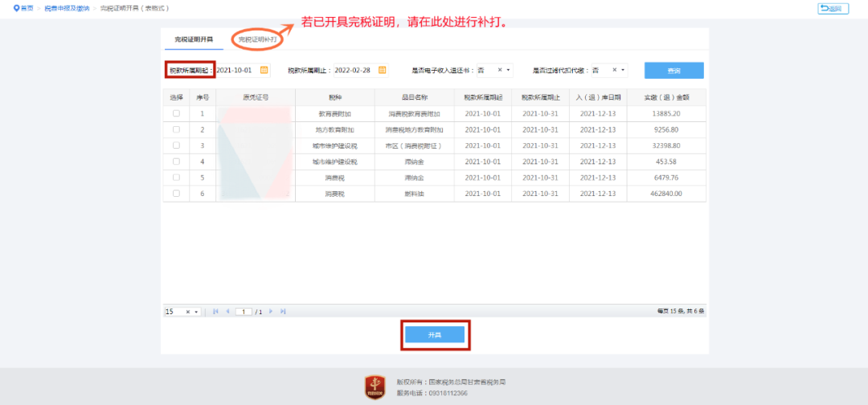Clear the page size 15 value (×)

tap(188, 312)
